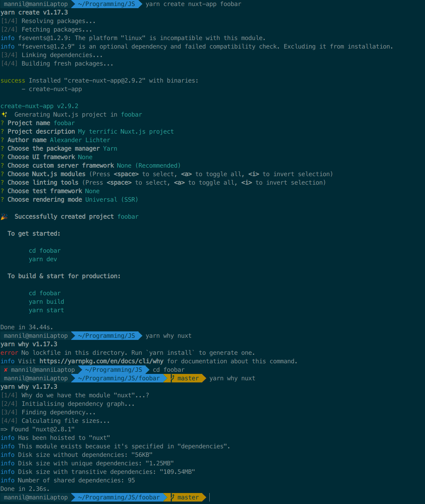Click 'Done in 34.44s.'
425x504 pixels.
click(x=27, y=327)
